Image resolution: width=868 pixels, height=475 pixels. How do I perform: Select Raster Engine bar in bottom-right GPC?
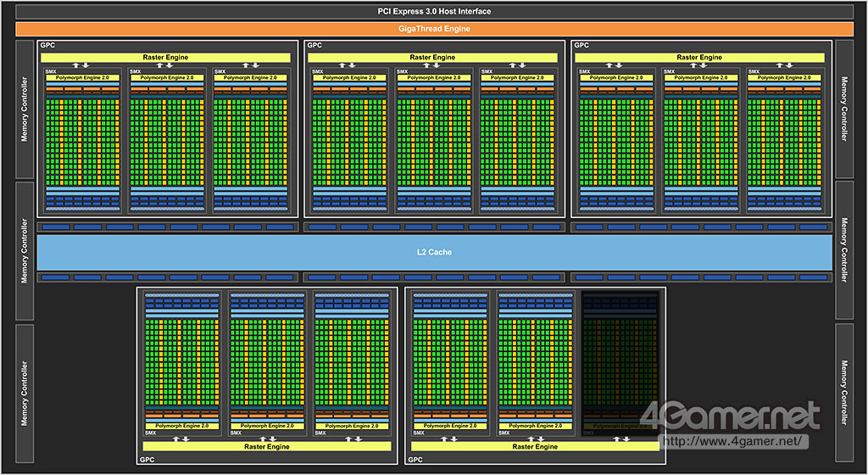pyautogui.click(x=535, y=446)
